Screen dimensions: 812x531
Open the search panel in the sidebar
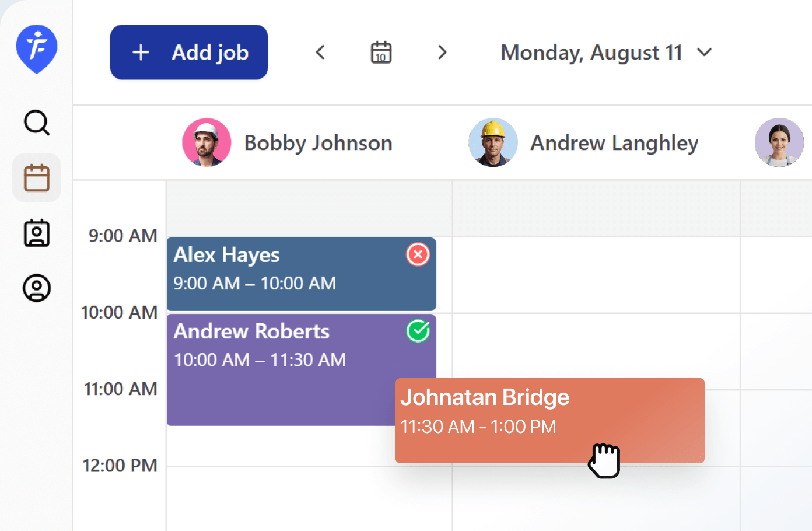tap(36, 123)
